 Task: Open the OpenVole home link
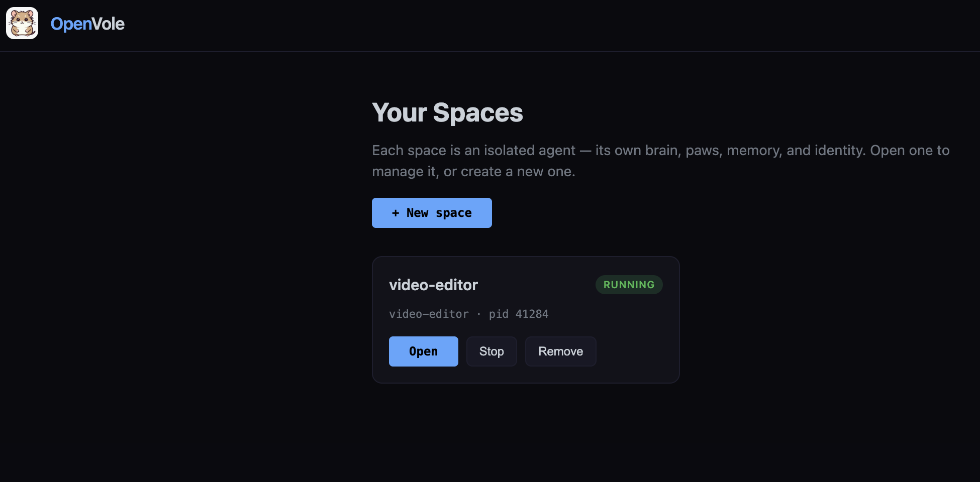(x=87, y=24)
